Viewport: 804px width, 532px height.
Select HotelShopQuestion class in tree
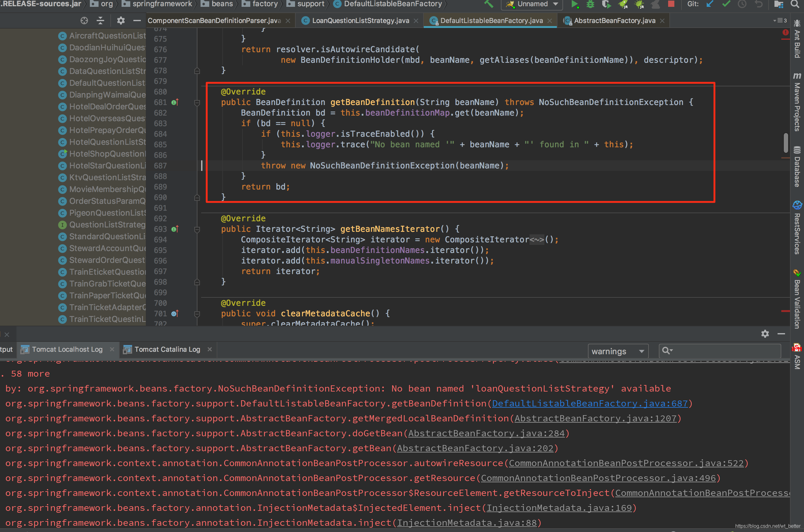(102, 154)
